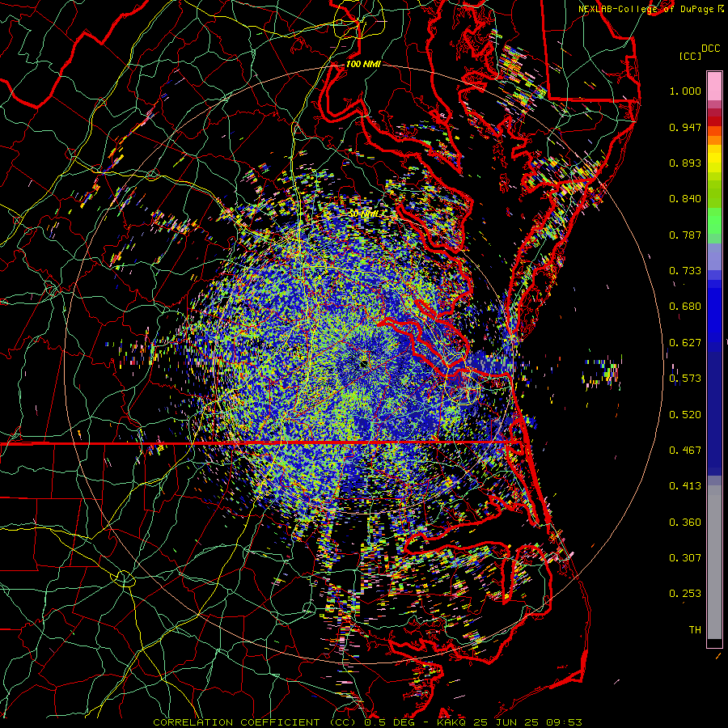Click the light periwinkle segment of the color bar
This screenshot has width=728, height=728.
point(714,256)
